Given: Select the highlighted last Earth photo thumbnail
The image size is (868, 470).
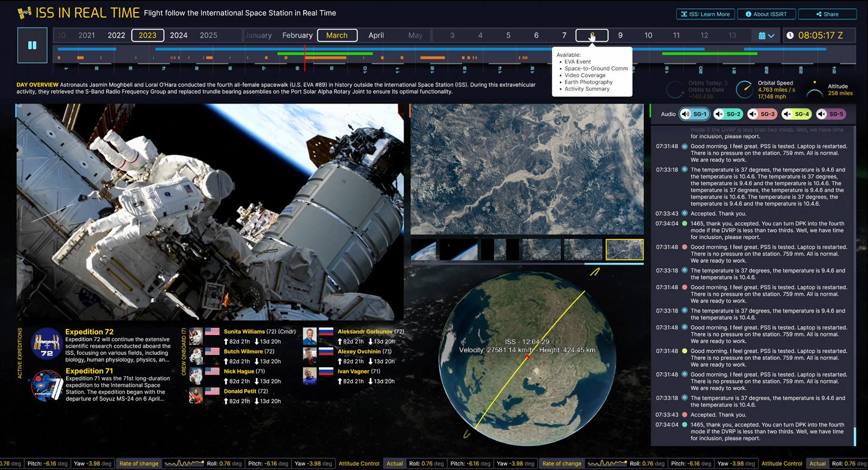Looking at the screenshot, I should click(624, 250).
